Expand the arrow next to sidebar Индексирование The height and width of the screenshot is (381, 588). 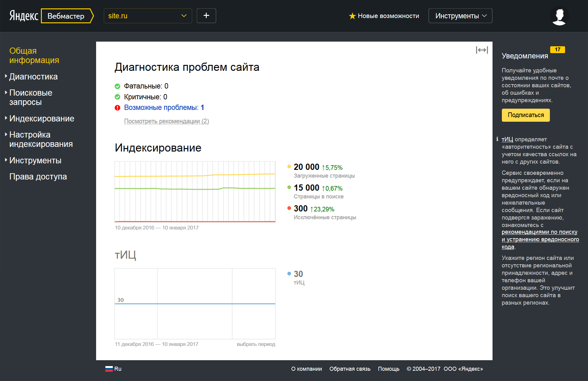pos(6,118)
